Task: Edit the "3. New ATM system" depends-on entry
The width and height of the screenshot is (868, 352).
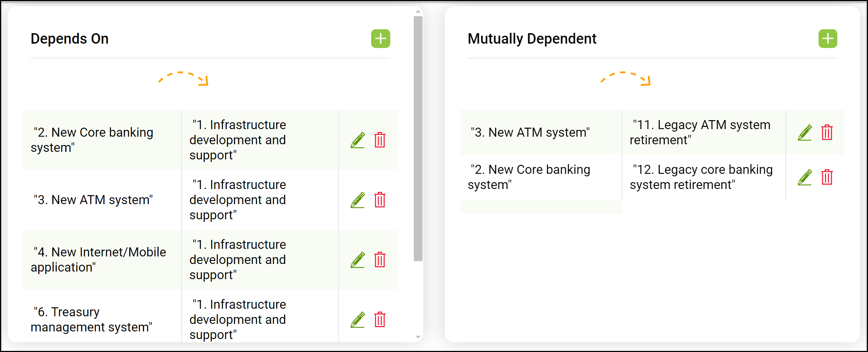Action: click(358, 200)
